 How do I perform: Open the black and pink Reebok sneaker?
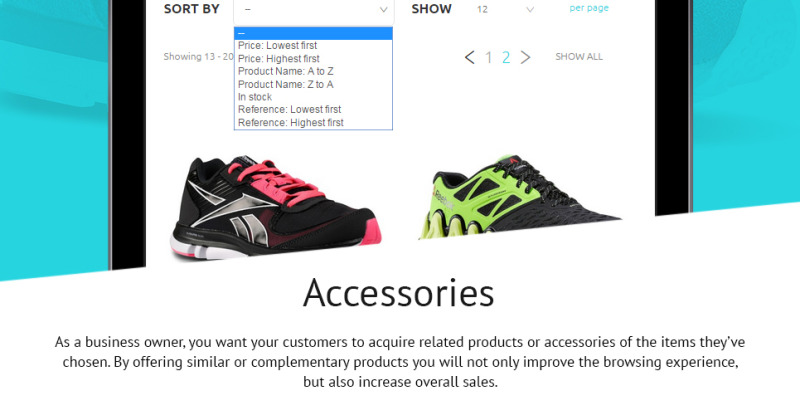click(276, 208)
